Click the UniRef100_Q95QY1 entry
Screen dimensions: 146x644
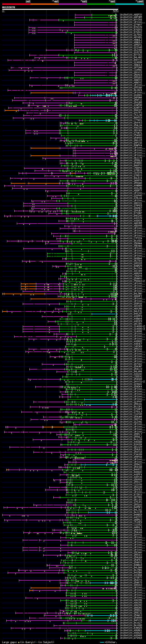[131, 45]
